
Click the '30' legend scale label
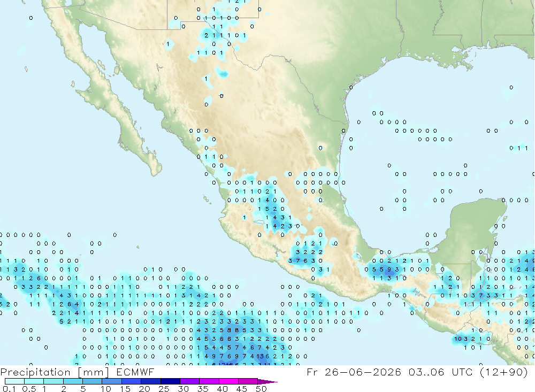point(184,389)
